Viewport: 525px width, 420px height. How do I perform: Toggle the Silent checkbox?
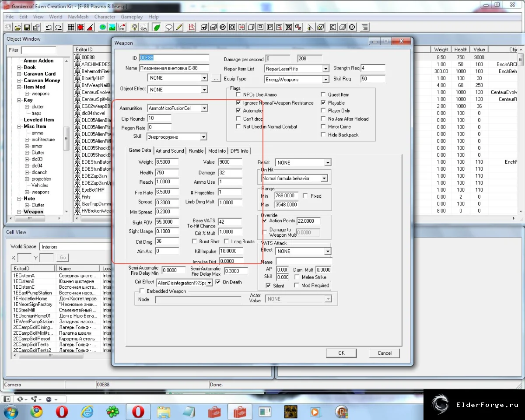268,286
